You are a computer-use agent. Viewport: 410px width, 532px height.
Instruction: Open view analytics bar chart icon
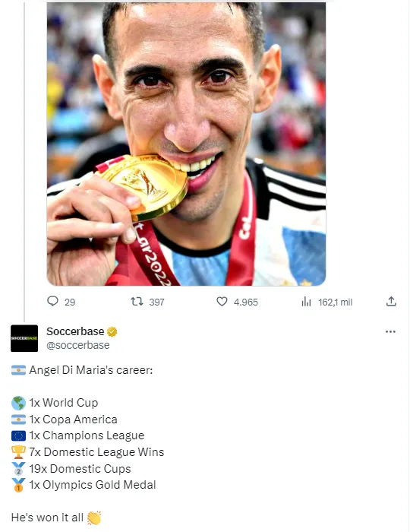click(306, 301)
